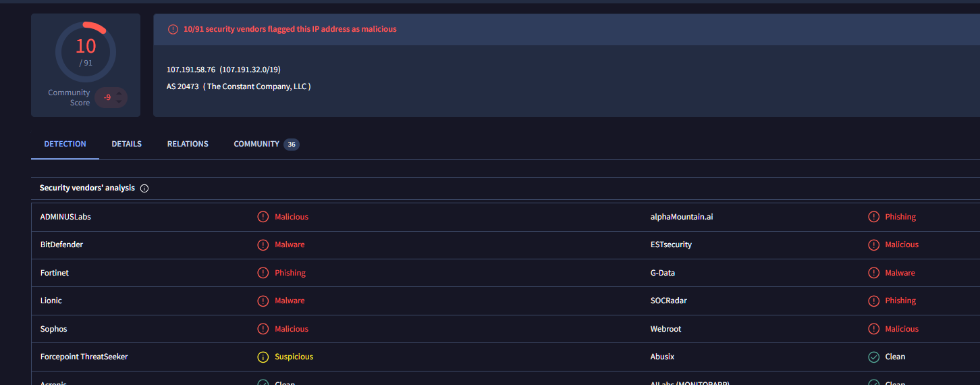Switch to the Details tab
The height and width of the screenshot is (385, 980).
[127, 144]
